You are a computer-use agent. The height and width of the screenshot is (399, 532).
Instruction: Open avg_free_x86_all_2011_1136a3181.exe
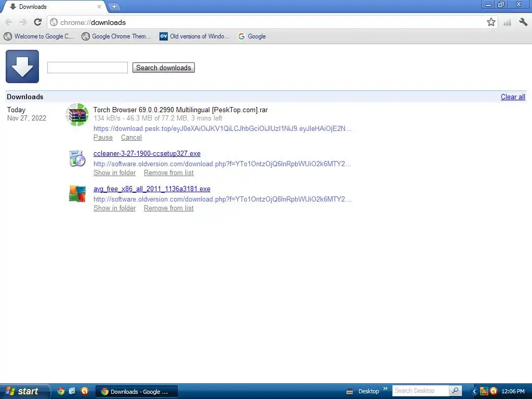(152, 189)
